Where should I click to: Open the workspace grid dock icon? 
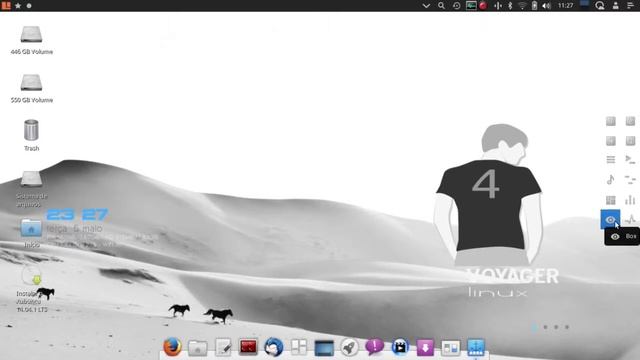coord(299,347)
